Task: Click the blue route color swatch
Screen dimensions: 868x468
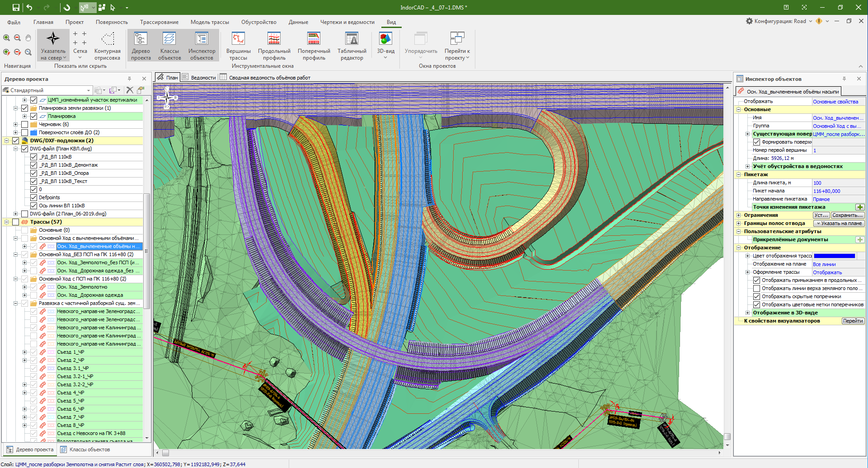Action: (x=834, y=256)
